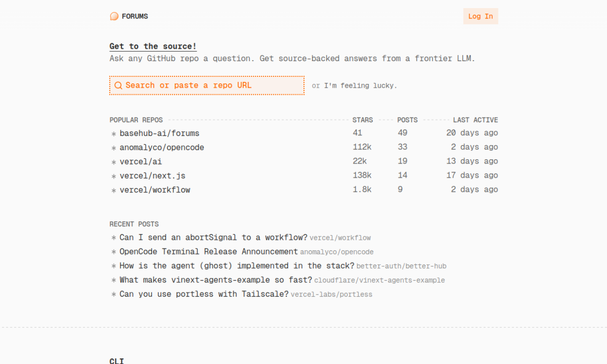Click the asterisk icon beside vercel/next.js

113,176
